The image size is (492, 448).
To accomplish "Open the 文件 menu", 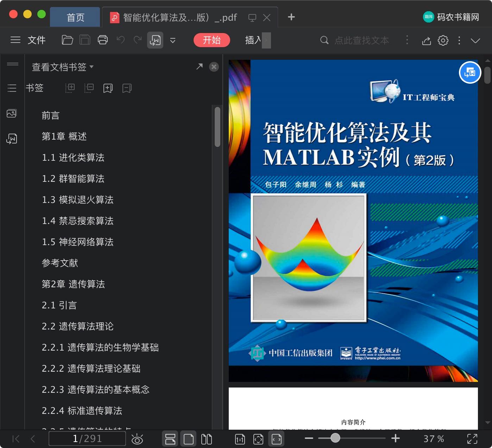I will pyautogui.click(x=37, y=40).
